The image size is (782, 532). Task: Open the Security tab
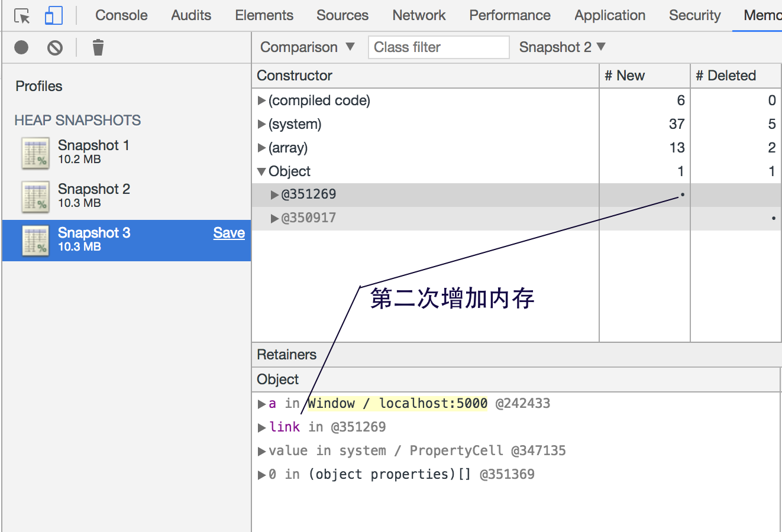coord(694,15)
